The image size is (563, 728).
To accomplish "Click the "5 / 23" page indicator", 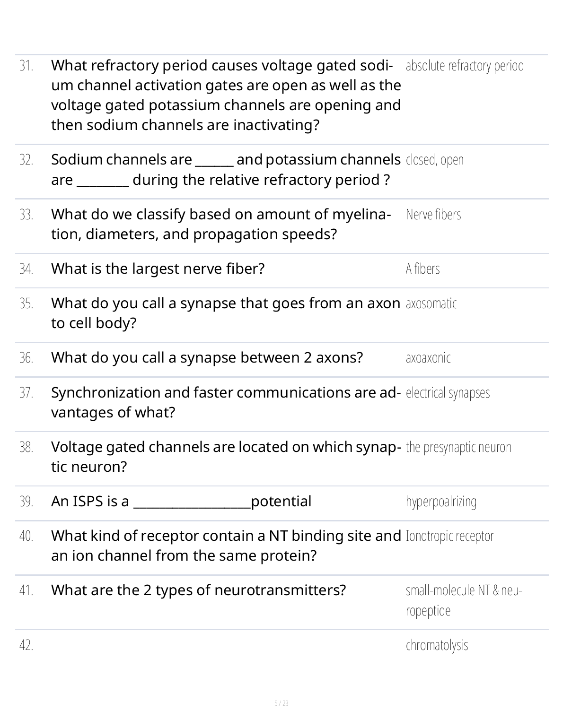I will pos(281,703).
